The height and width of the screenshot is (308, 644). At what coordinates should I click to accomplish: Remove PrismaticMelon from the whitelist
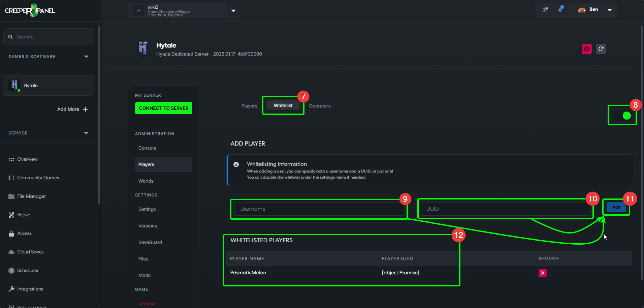pyautogui.click(x=542, y=273)
